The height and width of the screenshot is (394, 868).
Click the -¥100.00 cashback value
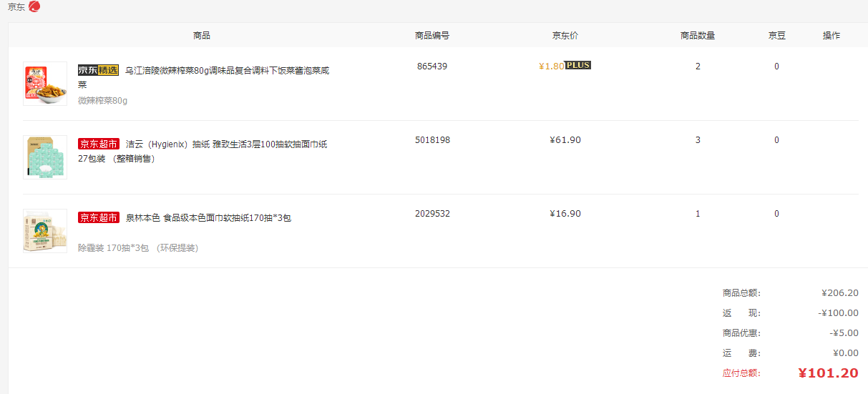(838, 312)
